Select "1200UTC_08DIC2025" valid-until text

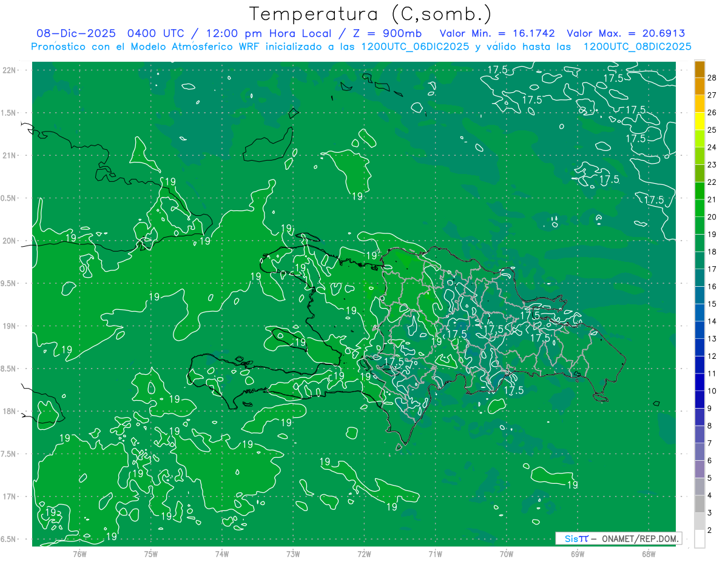pos(637,47)
